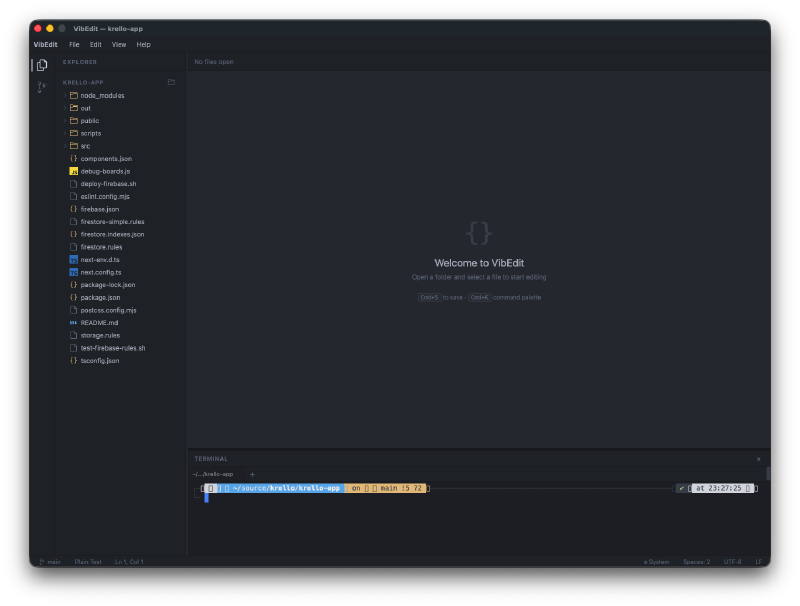Open the File menu
Screen dimensions: 800x606
(x=74, y=44)
